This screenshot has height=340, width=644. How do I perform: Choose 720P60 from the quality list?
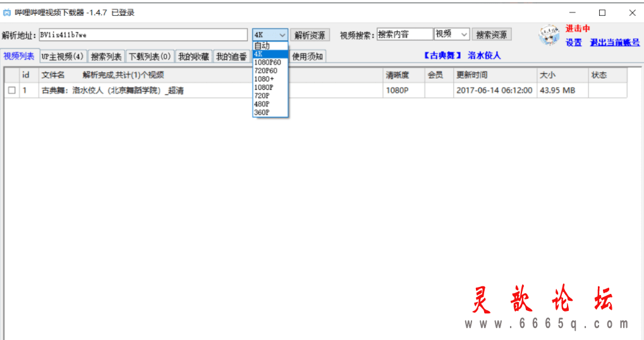point(270,71)
